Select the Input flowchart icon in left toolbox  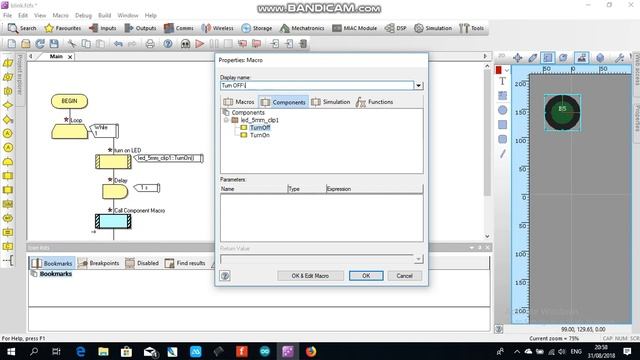[x=8, y=63]
